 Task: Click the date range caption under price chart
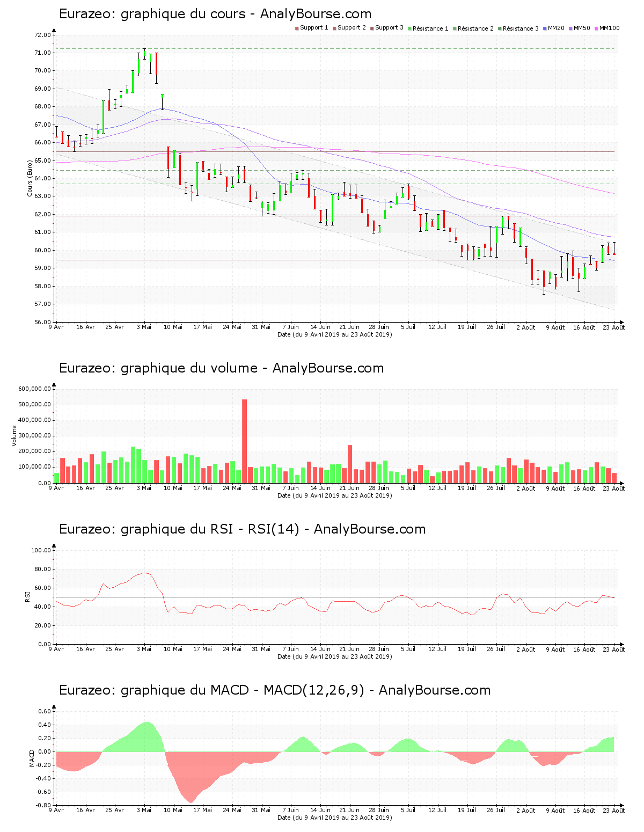click(334, 334)
